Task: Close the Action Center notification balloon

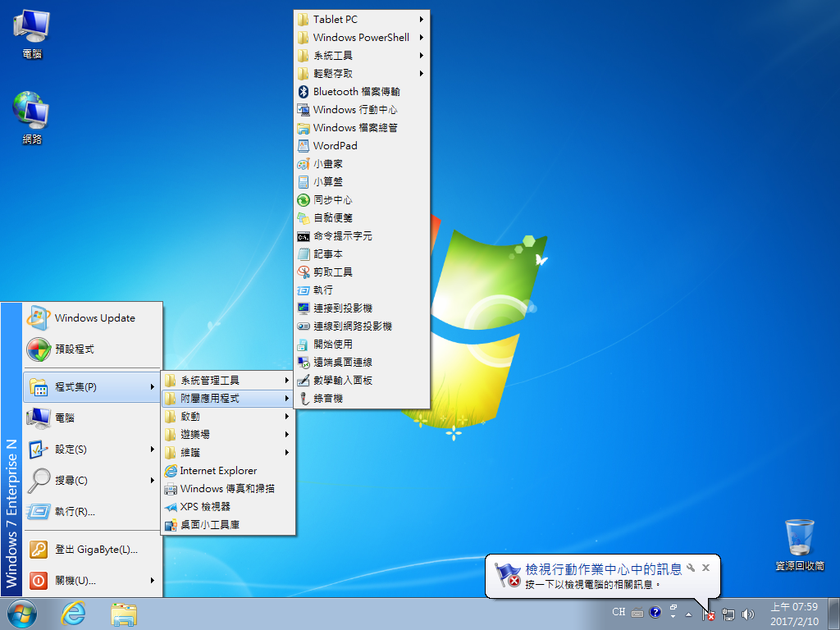Action: 706,568
